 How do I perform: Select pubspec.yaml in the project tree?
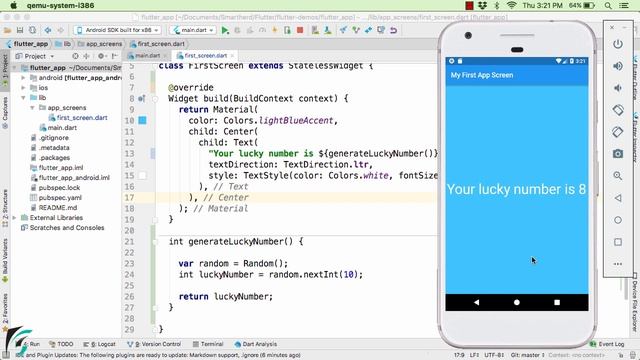56,198
